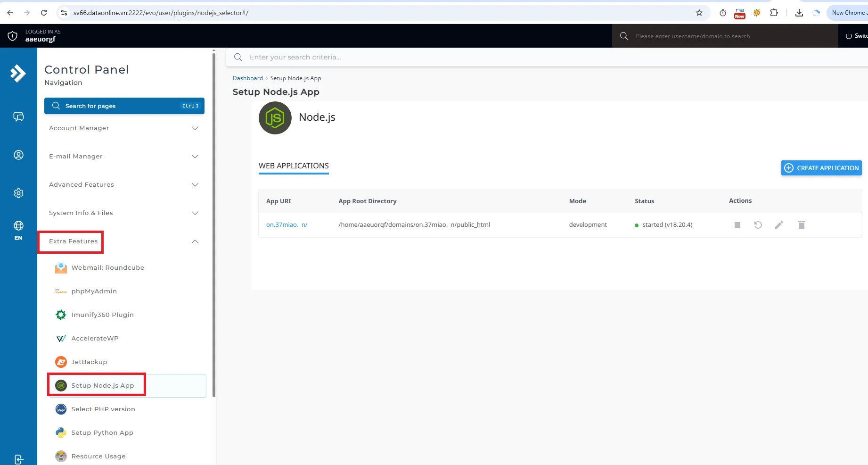Click the logout icon at sidebar bottom
The height and width of the screenshot is (465, 868).
point(18,459)
